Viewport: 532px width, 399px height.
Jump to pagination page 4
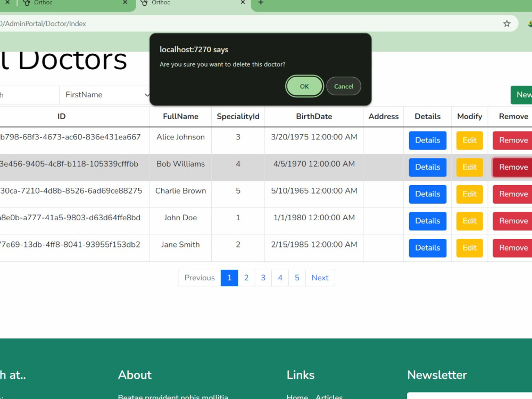point(280,278)
